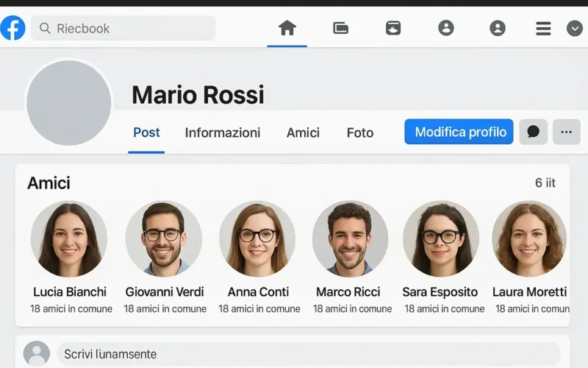Open the hamburger menu icon
588x368 pixels.
pos(543,28)
